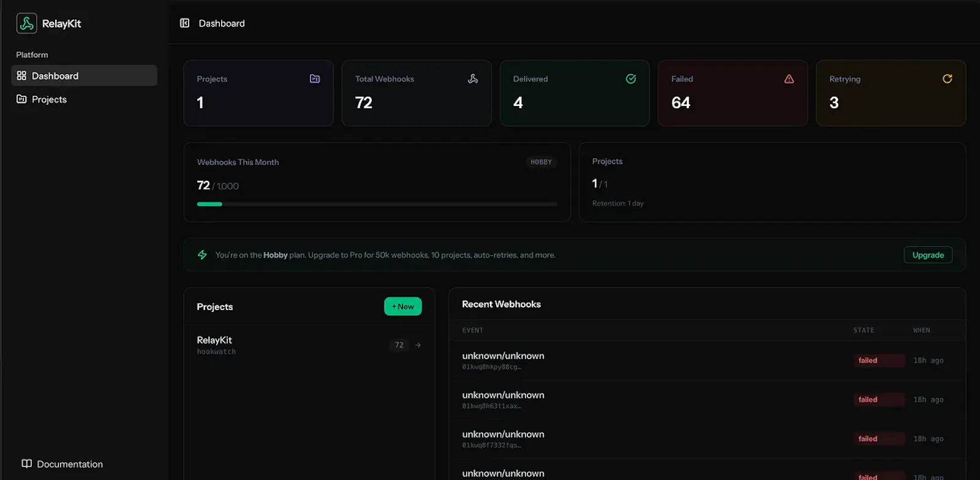980x480 pixels.
Task: Open Projects in the sidebar
Action: (x=85, y=99)
